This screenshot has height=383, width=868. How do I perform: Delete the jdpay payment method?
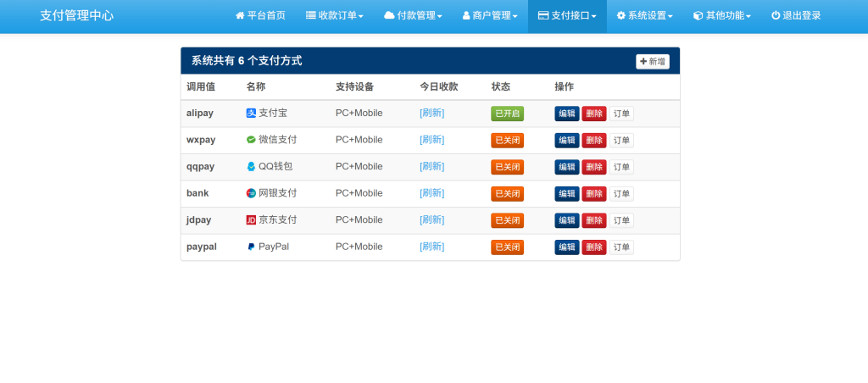point(594,220)
